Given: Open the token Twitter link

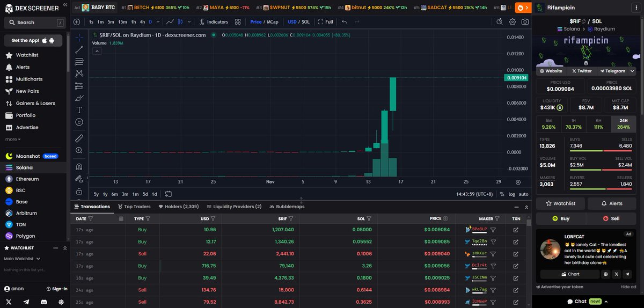Looking at the screenshot, I should point(581,71).
